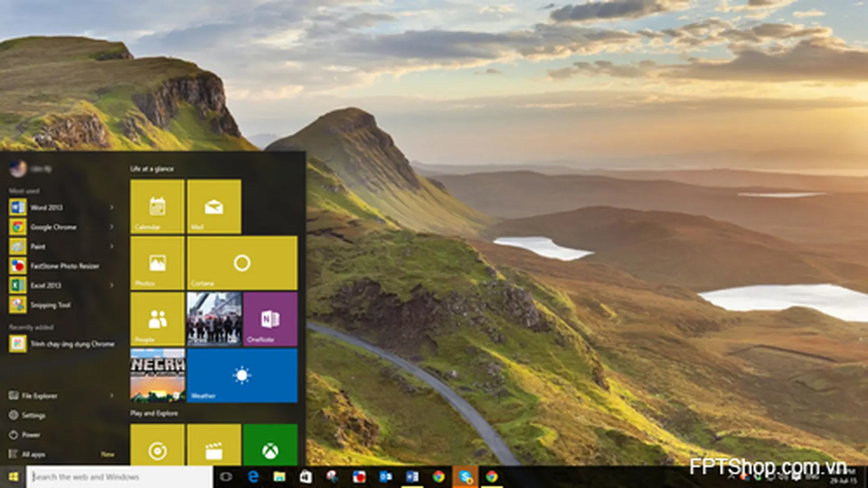This screenshot has width=868, height=488.
Task: Click the Play and Explore heading
Action: pos(154,413)
